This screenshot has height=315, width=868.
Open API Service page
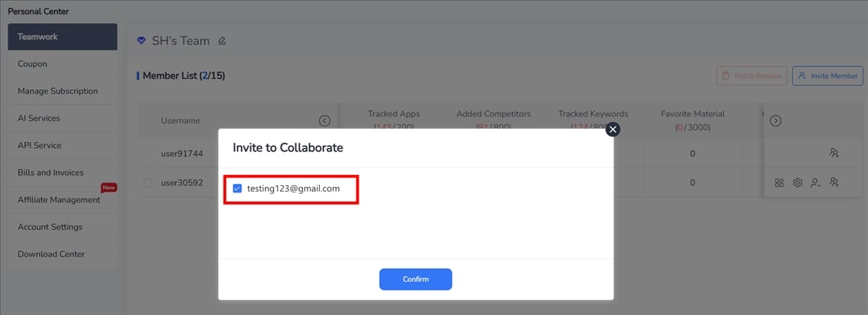62,145
